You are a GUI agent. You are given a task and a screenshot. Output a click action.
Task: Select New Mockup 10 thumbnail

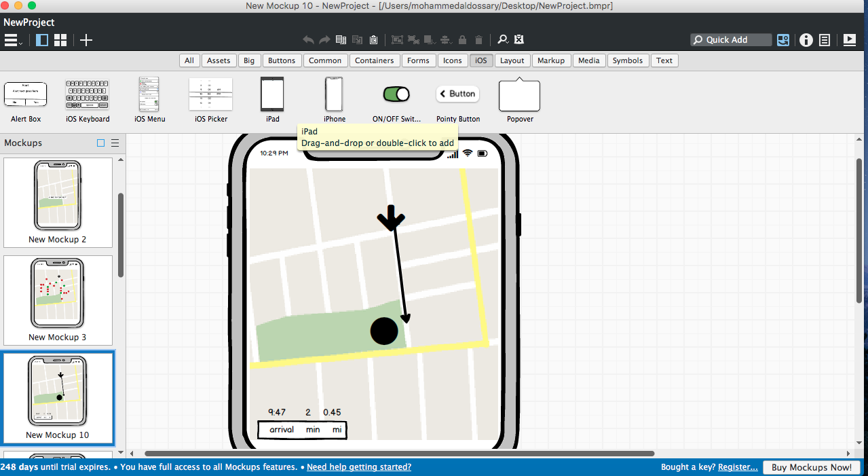click(x=58, y=398)
